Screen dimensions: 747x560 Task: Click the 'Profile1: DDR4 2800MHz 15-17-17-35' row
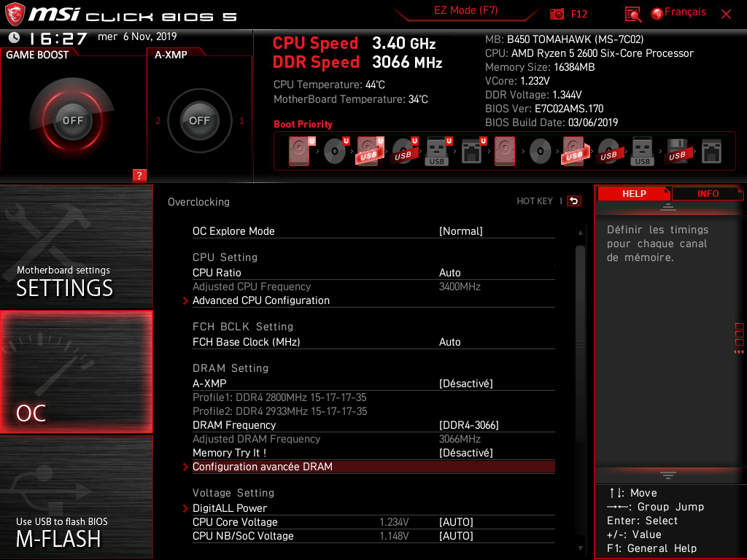279,397
